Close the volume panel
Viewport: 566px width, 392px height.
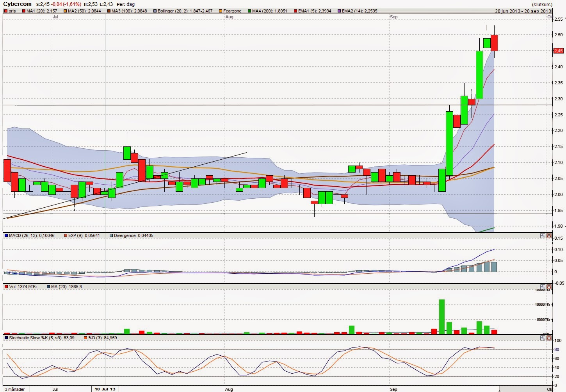549,287
